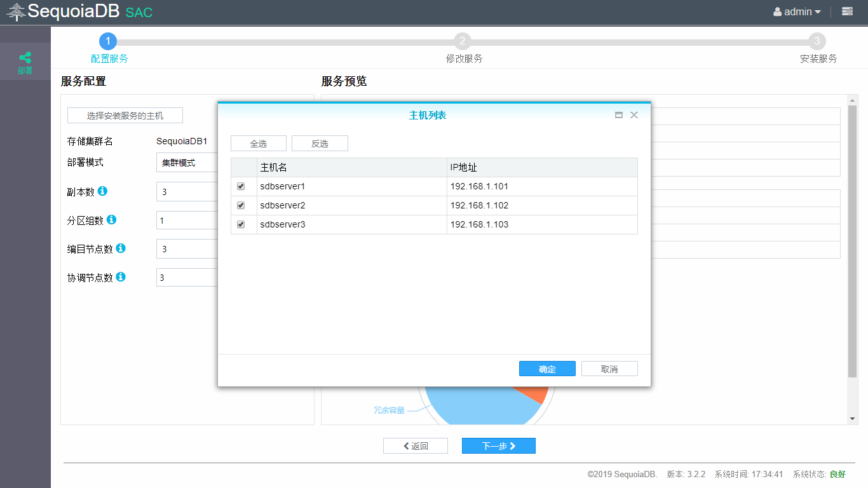Click the 编目节点数 input field
This screenshot has width=868, height=488.
pos(187,248)
